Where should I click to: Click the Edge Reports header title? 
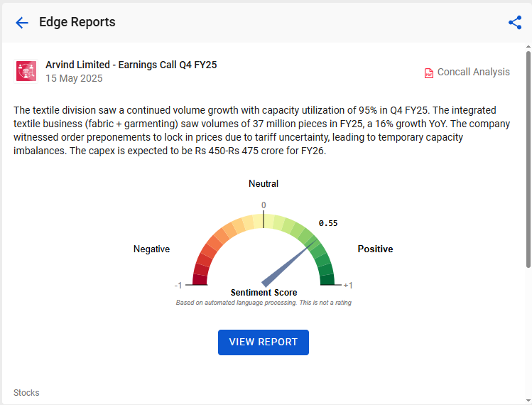click(77, 22)
